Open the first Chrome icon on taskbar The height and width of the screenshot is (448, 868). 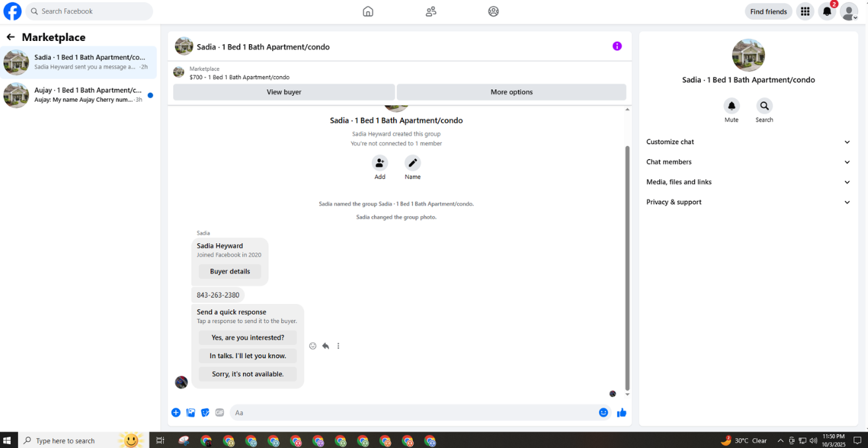pyautogui.click(x=206, y=440)
